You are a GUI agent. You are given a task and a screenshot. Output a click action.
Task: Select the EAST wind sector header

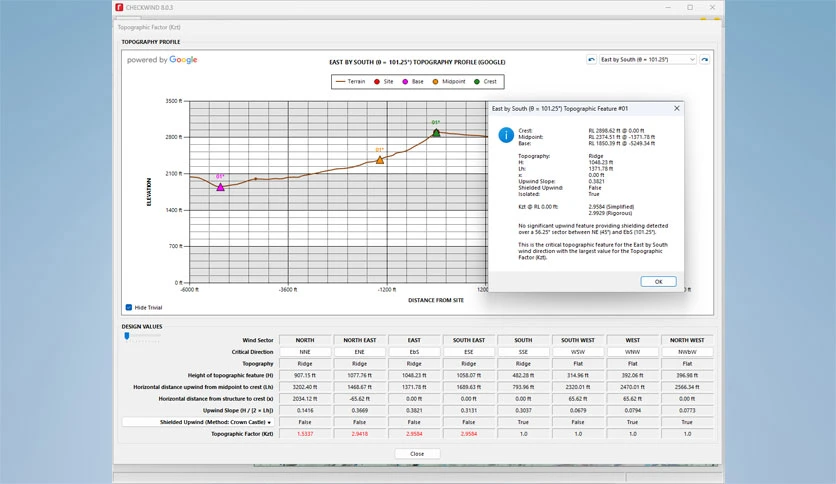tap(414, 340)
